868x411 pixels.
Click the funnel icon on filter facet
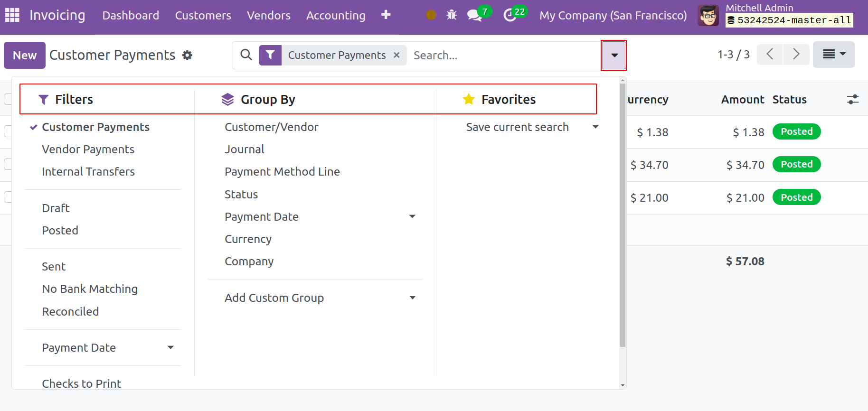click(x=270, y=55)
